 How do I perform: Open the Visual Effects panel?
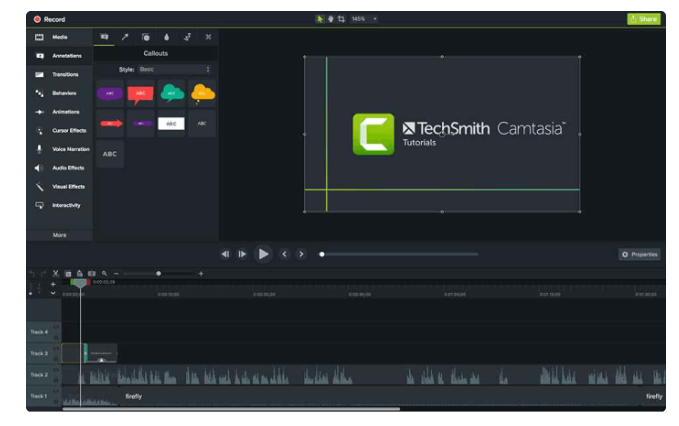(x=59, y=187)
